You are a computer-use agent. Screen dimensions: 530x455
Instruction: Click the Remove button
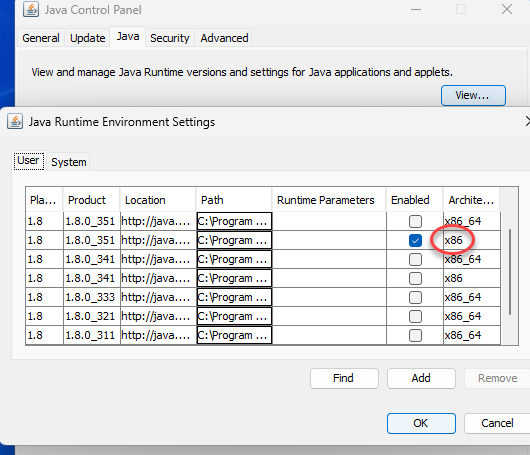tap(497, 378)
